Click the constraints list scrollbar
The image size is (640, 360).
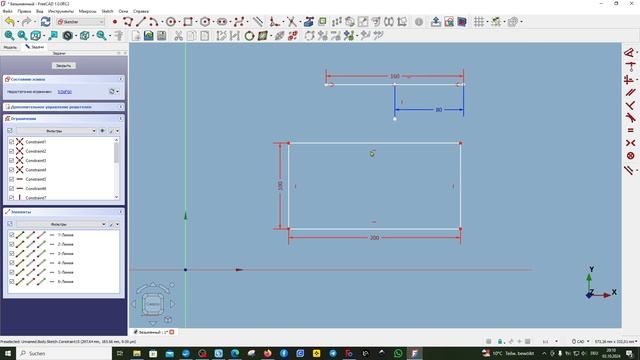point(117,154)
